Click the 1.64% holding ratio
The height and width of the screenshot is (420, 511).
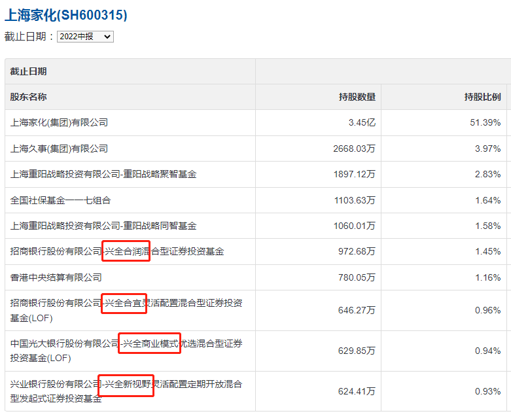tap(487, 200)
